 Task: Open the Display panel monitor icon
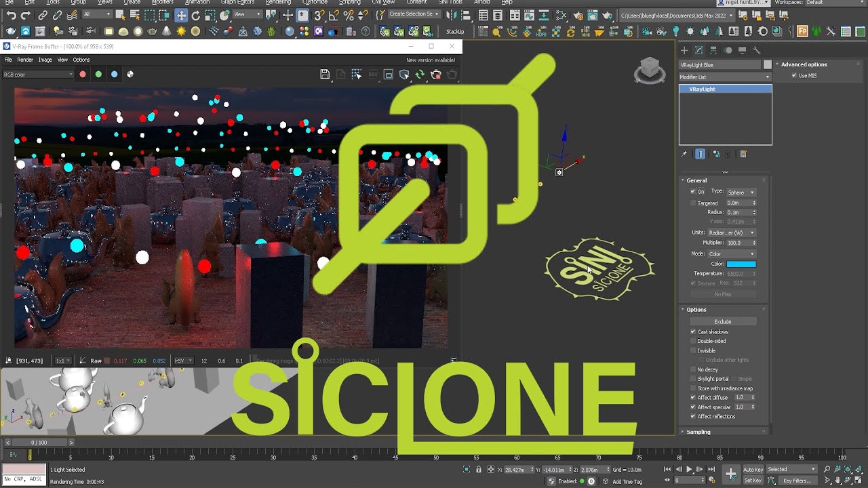743,50
